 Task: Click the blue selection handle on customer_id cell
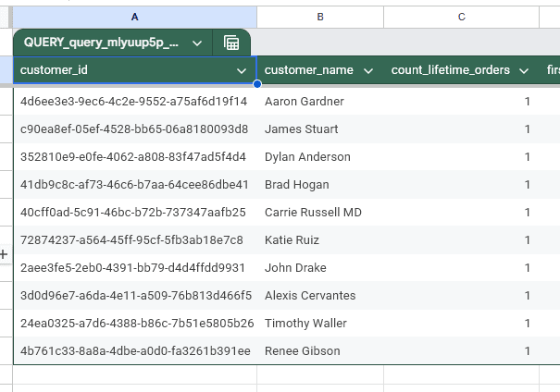256,84
